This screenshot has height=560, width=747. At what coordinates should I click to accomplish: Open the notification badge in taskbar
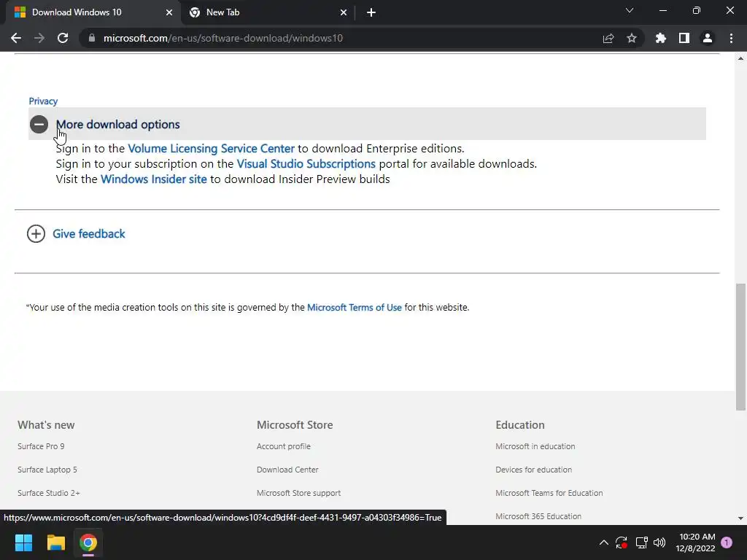(x=727, y=542)
